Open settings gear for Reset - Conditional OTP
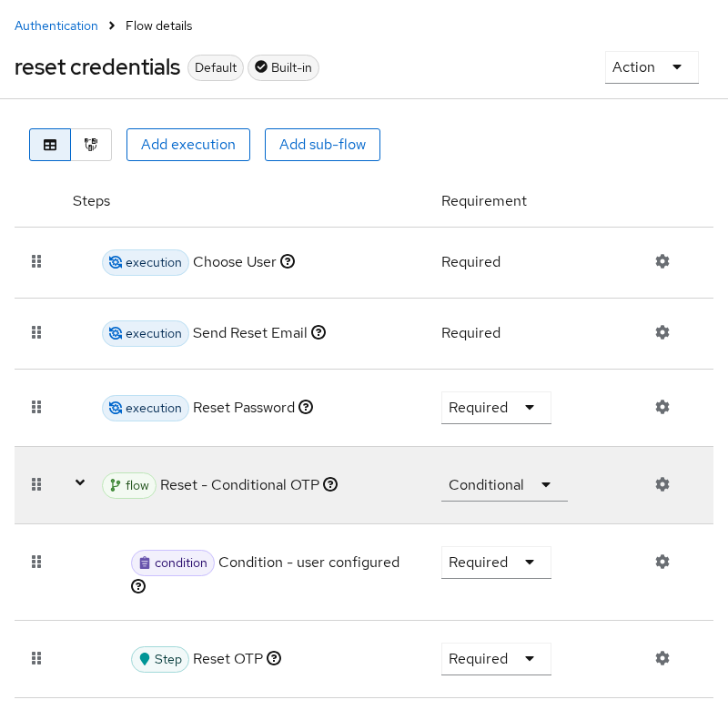The height and width of the screenshot is (710, 728). pos(662,484)
